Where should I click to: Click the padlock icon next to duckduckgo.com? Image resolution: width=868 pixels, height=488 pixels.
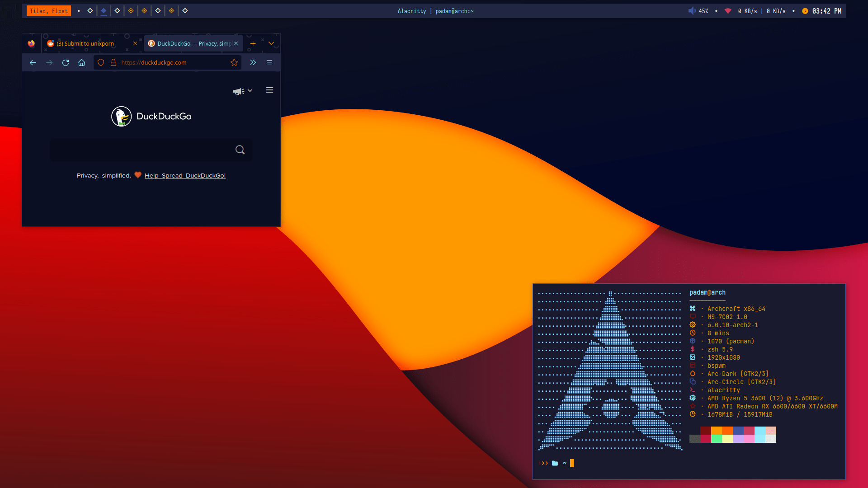click(113, 62)
